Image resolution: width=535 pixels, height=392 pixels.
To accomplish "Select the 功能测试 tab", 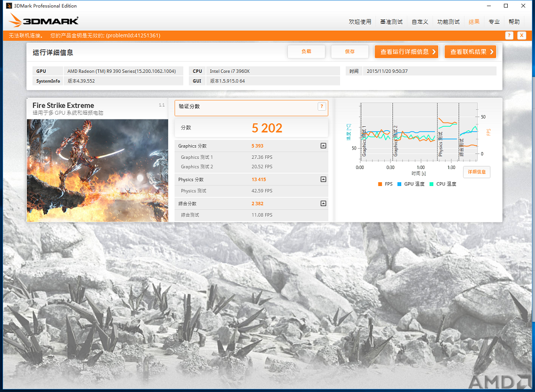I will tap(448, 22).
